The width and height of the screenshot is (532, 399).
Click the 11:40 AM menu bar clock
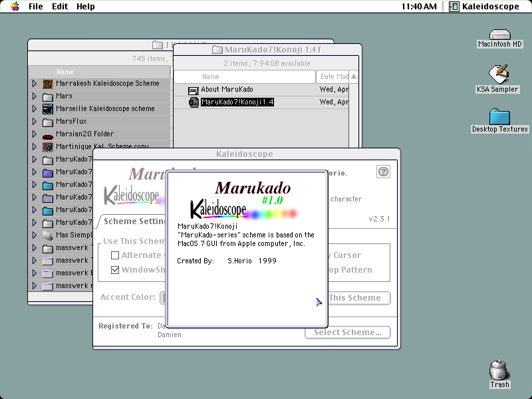coord(419,7)
